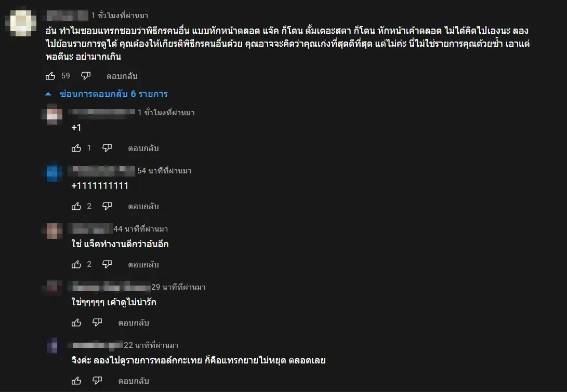
Task: Dislike the "+1111111111" reply
Action: click(x=107, y=206)
